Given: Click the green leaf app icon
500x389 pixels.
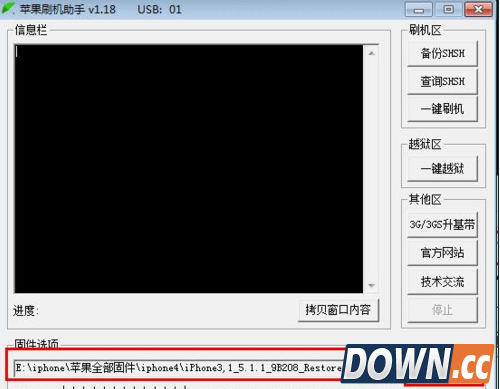Looking at the screenshot, I should (8, 8).
